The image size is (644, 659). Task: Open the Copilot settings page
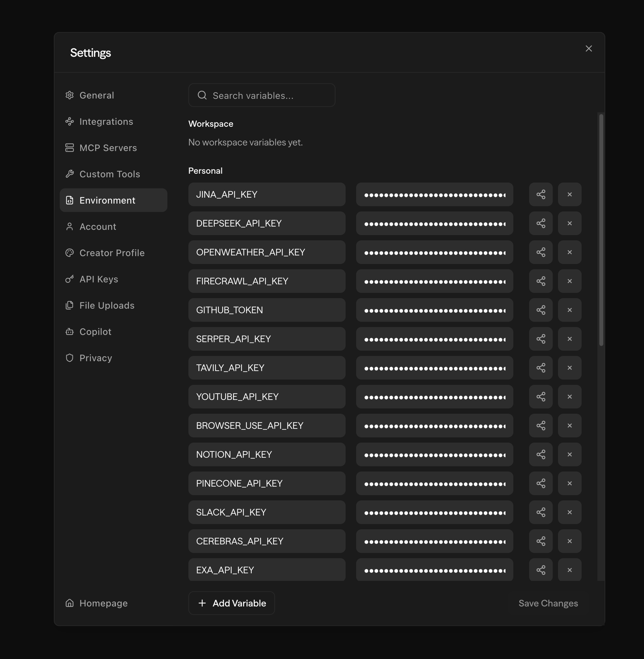[95, 332]
